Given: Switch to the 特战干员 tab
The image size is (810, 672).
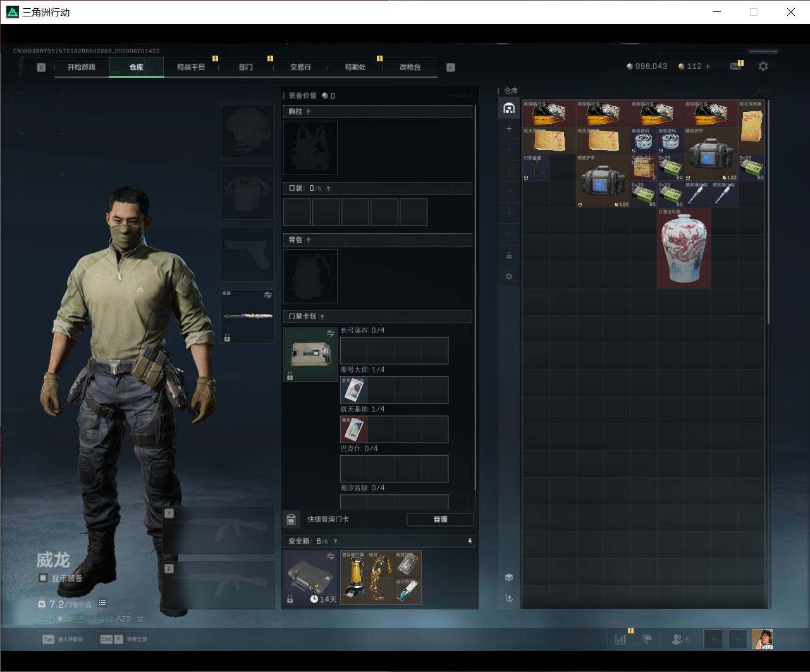Looking at the screenshot, I should click(191, 67).
